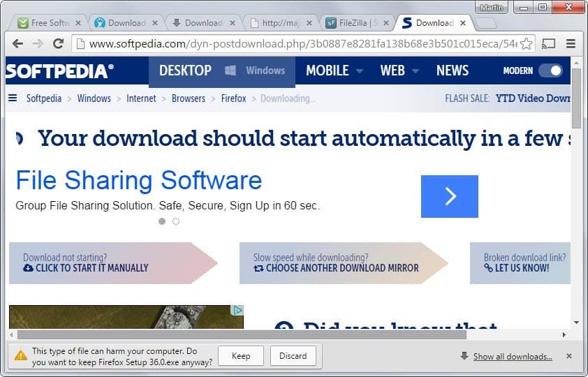588x377 pixels.
Task: Keep the Firefox Setup download
Action: [x=241, y=355]
